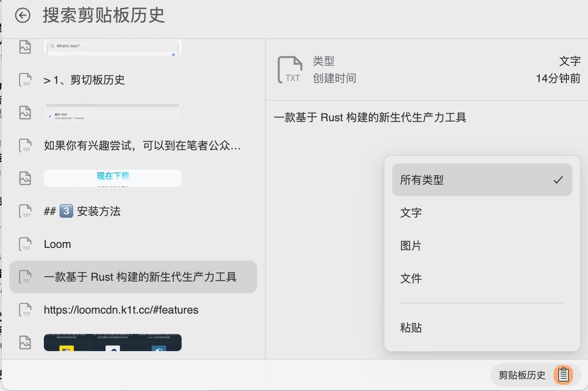Click the TXT icon next to 安装方法 entry
The image size is (588, 391).
coord(25,211)
